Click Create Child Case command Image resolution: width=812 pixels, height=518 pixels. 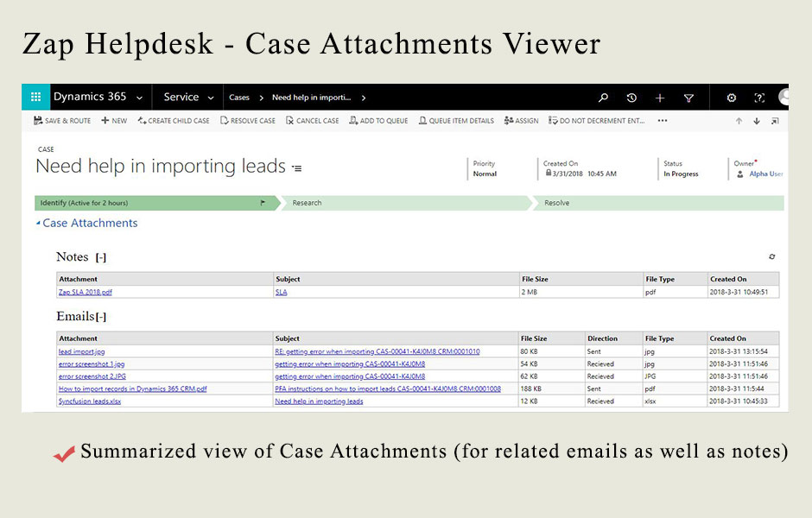pos(174,121)
